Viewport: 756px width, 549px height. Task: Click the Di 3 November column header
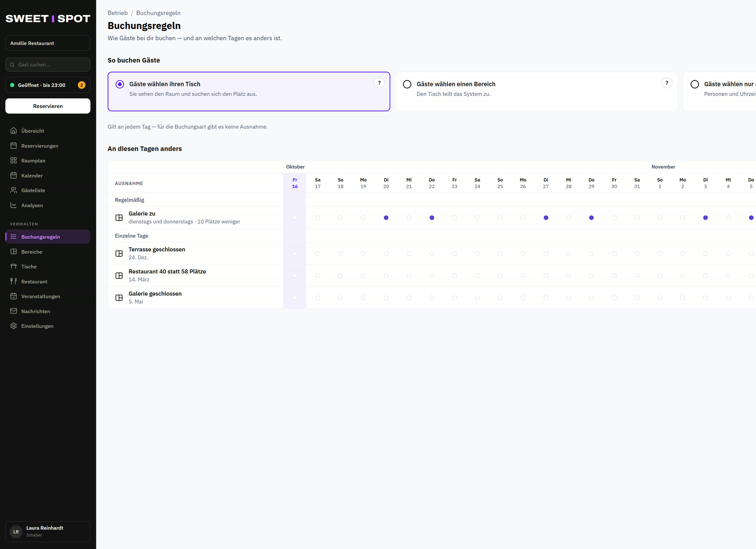point(705,183)
